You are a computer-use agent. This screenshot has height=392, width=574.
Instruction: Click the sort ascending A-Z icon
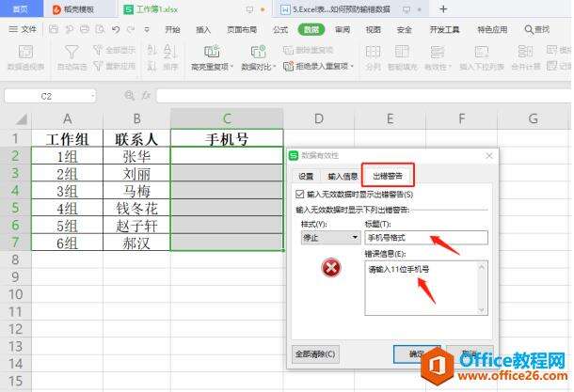151,50
